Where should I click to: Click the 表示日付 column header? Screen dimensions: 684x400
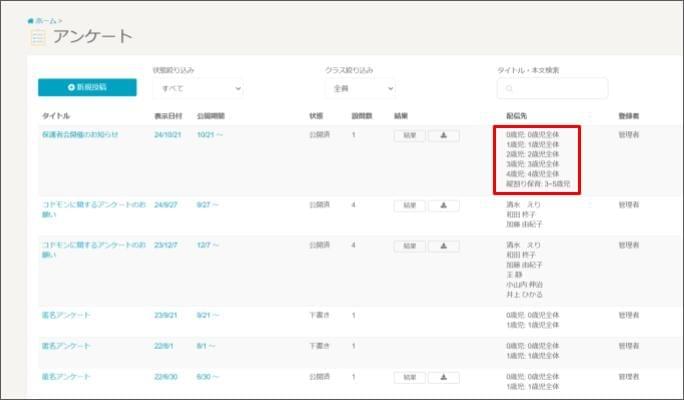click(x=167, y=116)
